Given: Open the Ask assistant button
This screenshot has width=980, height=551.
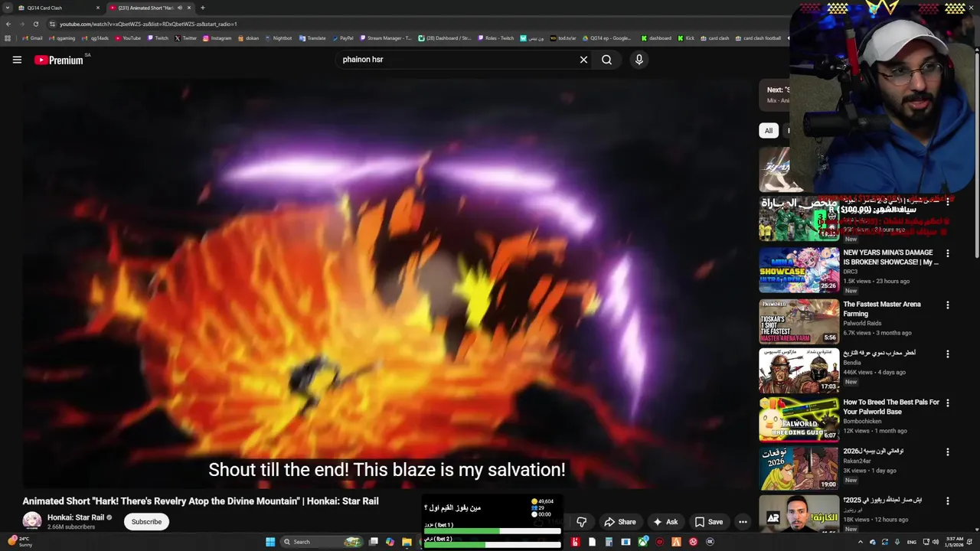Looking at the screenshot, I should [665, 522].
